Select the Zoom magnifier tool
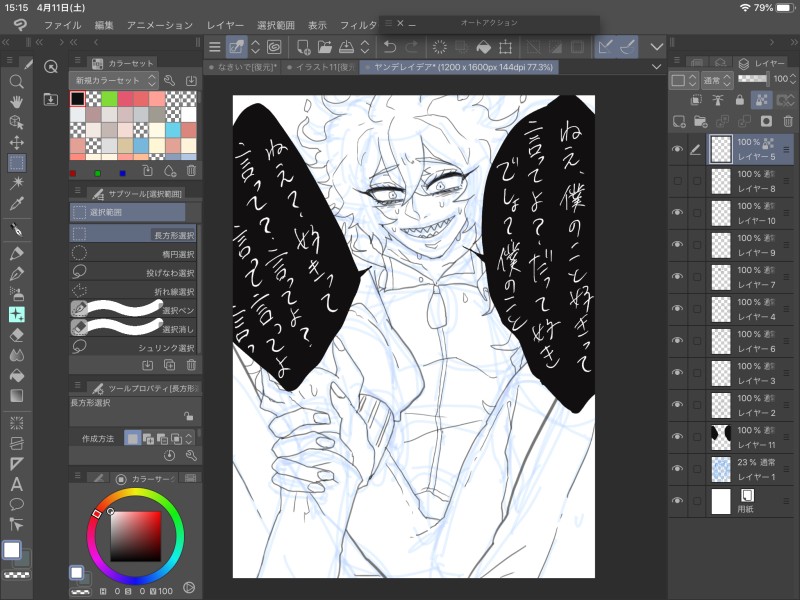Screen dimensions: 800x600 point(16,82)
